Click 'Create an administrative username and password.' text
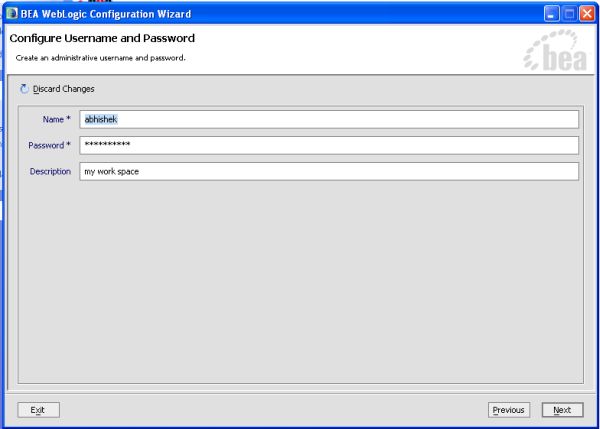The image size is (600, 429). tap(101, 58)
